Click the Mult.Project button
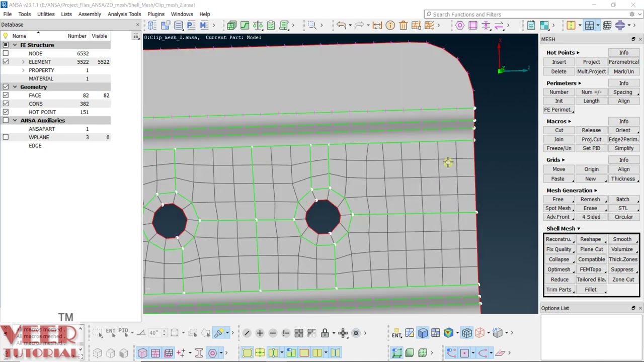Screen dimensions: 644x362 [x=592, y=71]
